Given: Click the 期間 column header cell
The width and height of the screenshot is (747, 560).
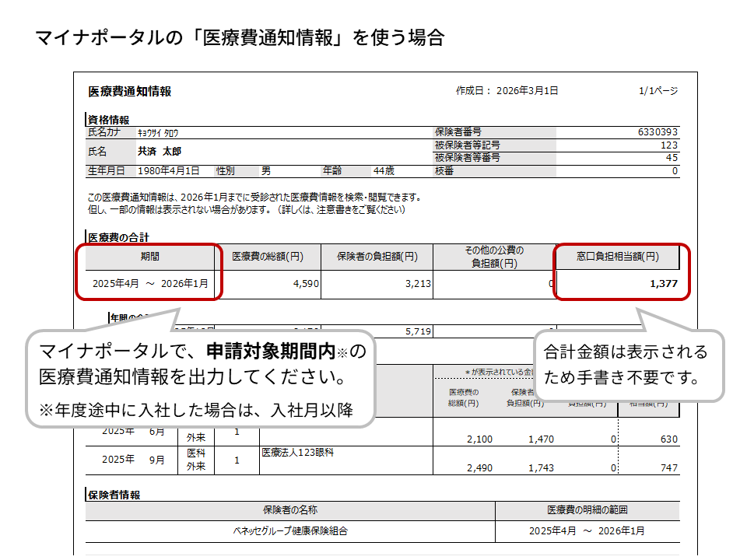Looking at the screenshot, I should coord(150,256).
